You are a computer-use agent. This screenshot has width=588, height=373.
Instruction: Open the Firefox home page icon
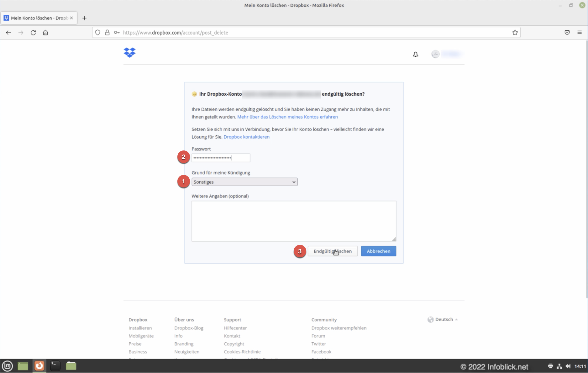45,33
